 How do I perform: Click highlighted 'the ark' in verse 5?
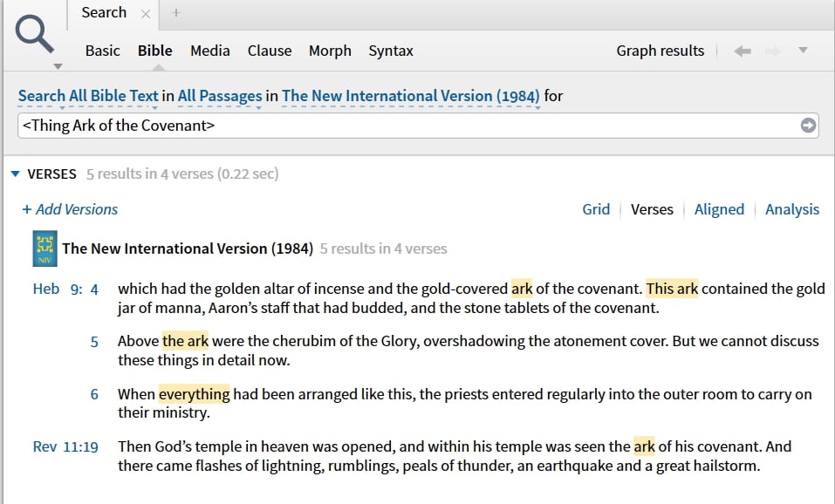point(185,341)
